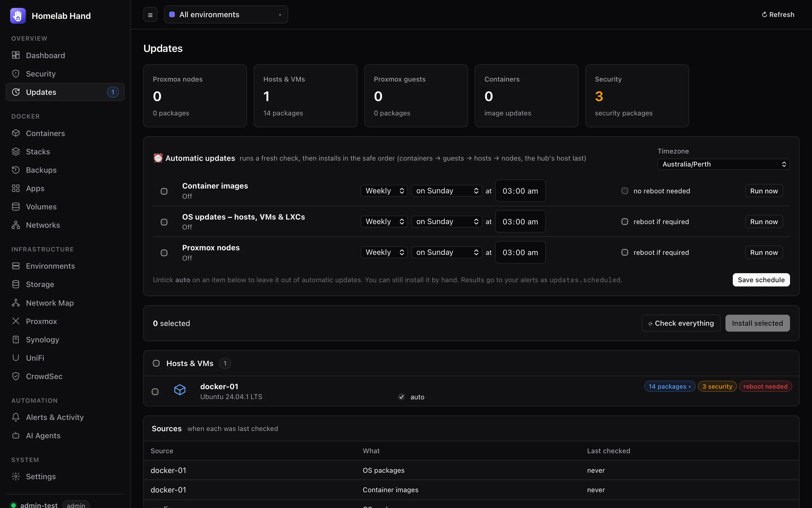Click the Stacks layers icon
This screenshot has width=812, height=508.
tap(16, 152)
